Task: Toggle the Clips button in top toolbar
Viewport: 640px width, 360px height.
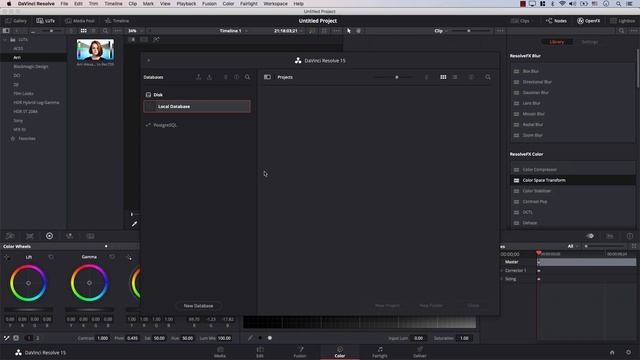Action: point(520,21)
